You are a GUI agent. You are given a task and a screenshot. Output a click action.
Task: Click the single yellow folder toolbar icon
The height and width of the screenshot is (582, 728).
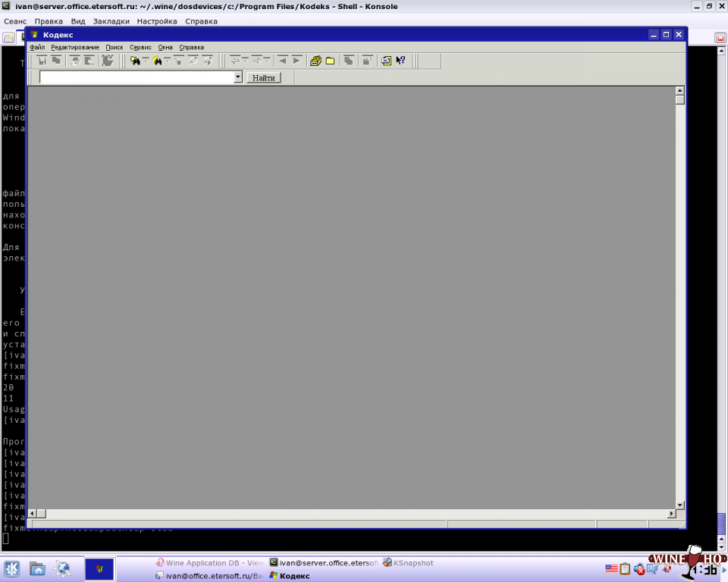[331, 61]
